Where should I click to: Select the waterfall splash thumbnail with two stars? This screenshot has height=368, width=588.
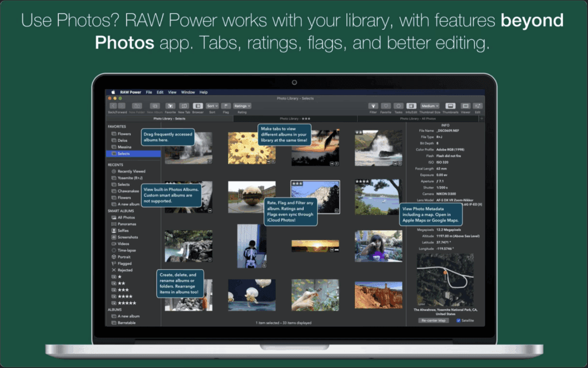pyautogui.click(x=378, y=148)
